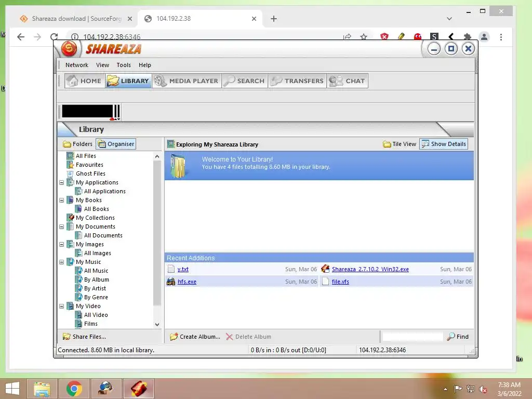Click the tree scrollbar down arrow

[x=157, y=324]
